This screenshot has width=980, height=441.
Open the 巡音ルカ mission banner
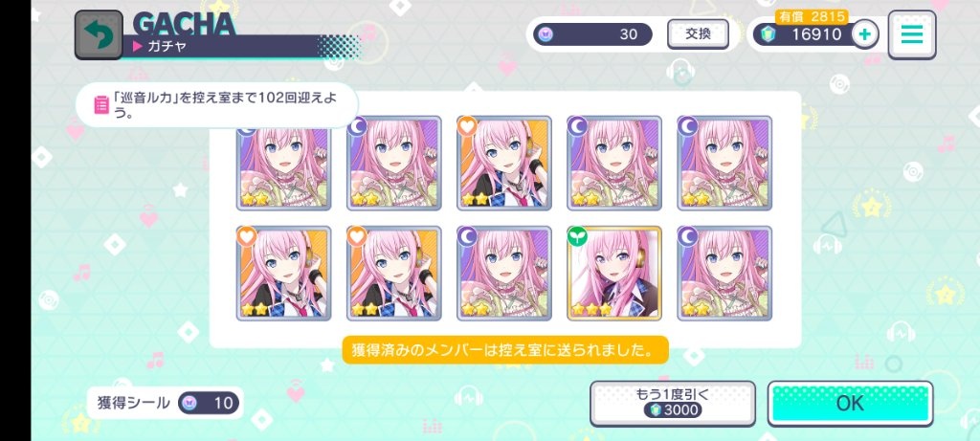(217, 105)
